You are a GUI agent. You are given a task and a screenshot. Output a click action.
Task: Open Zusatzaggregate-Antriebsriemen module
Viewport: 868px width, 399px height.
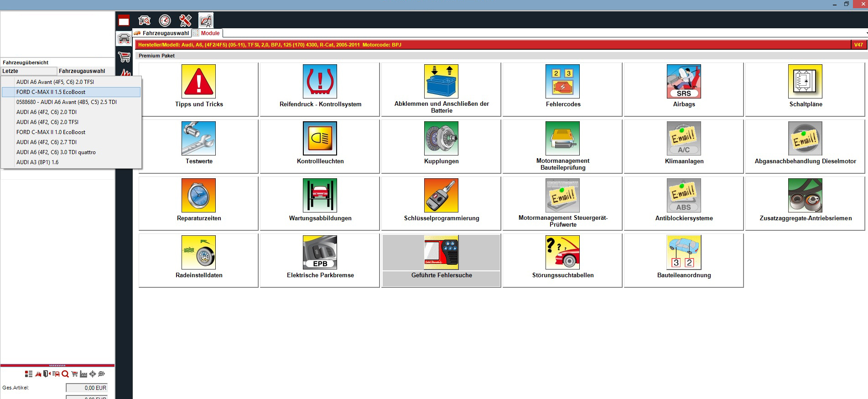tap(805, 203)
